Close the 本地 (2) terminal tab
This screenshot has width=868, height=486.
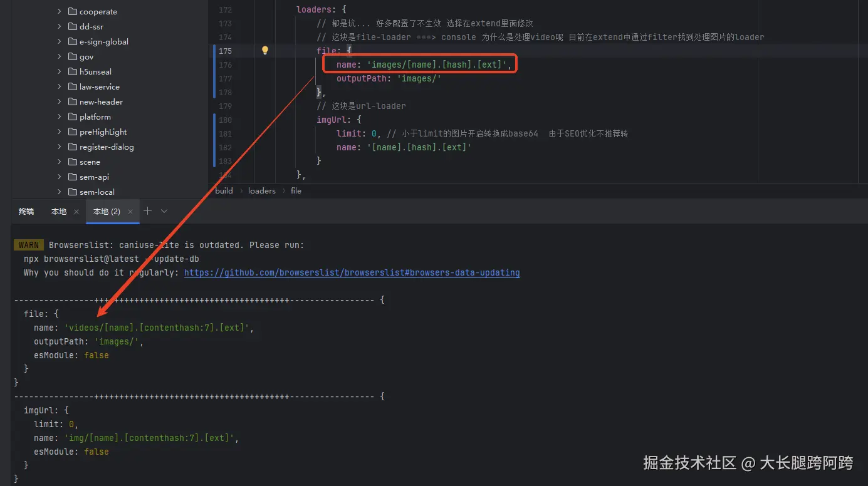(x=130, y=212)
